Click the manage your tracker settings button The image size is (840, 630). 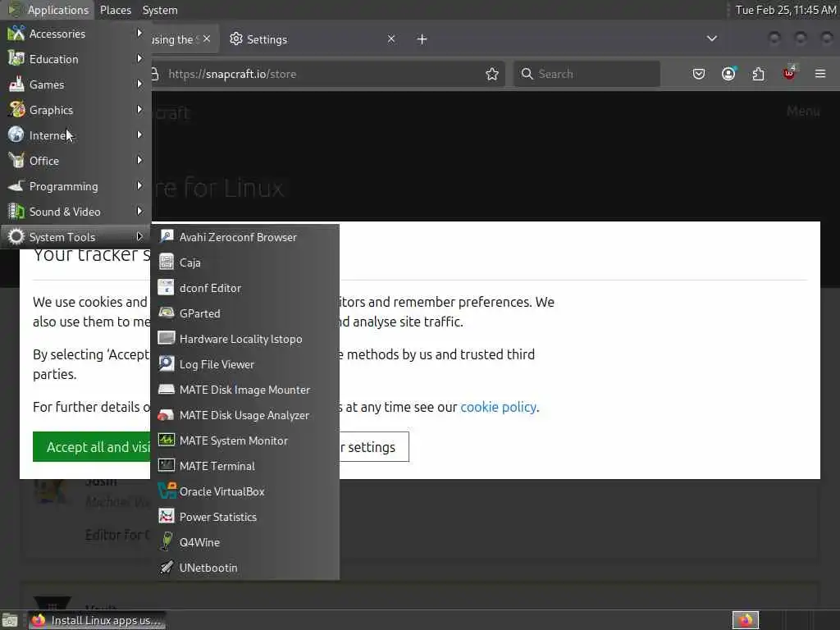tap(373, 447)
